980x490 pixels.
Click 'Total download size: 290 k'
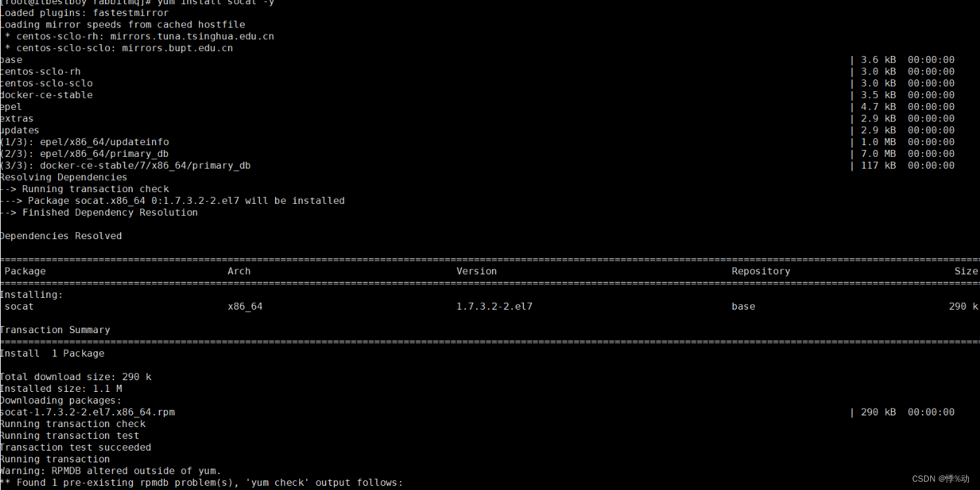coord(76,377)
